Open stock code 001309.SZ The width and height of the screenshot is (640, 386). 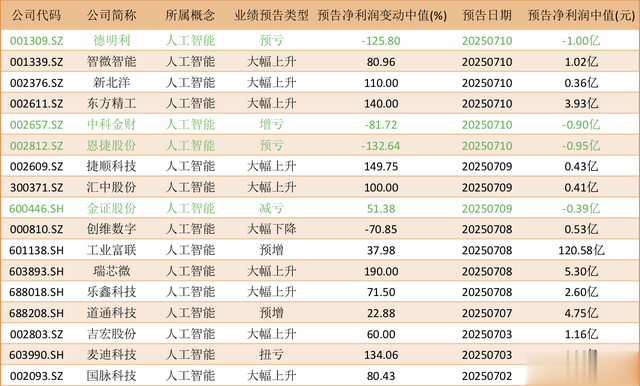coord(36,41)
